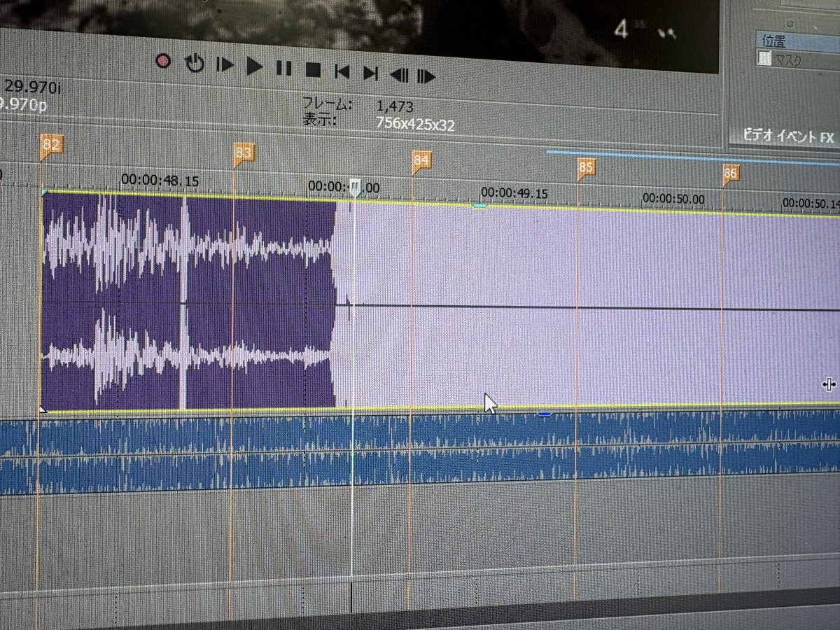Start playback with the Play button
840x630 pixels.
tap(254, 66)
